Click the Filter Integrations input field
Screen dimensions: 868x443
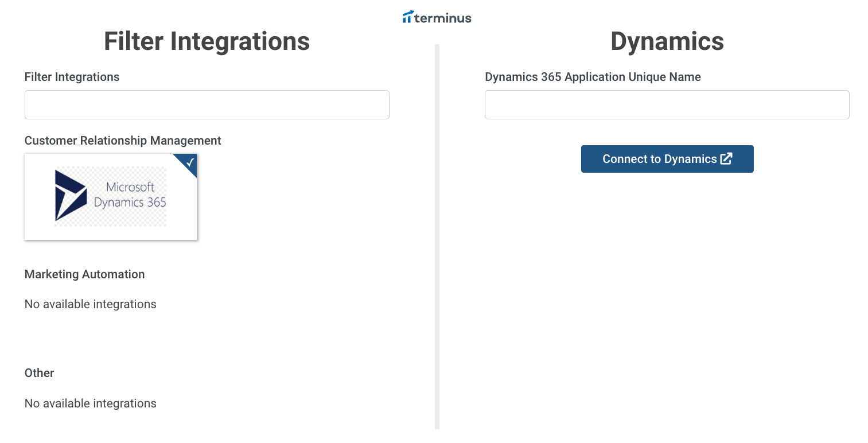[207, 104]
